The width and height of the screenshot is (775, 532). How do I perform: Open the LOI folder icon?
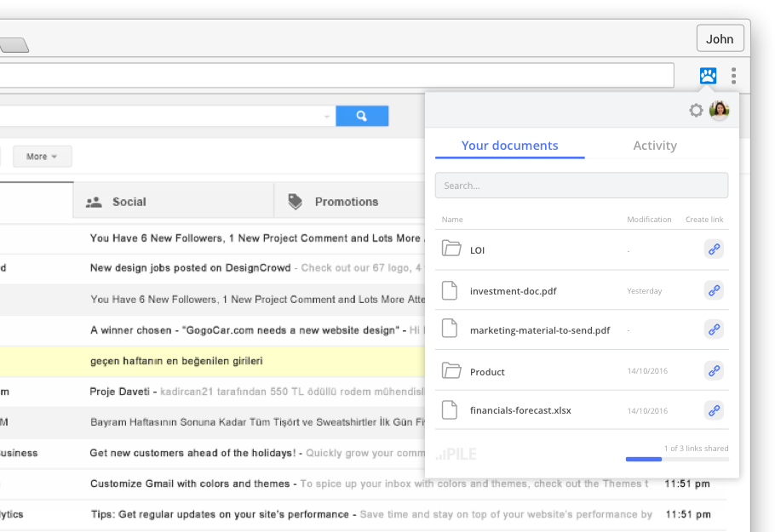point(451,248)
